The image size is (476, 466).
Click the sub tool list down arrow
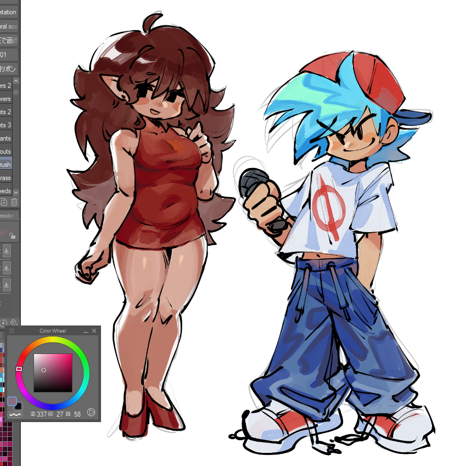tap(16, 192)
